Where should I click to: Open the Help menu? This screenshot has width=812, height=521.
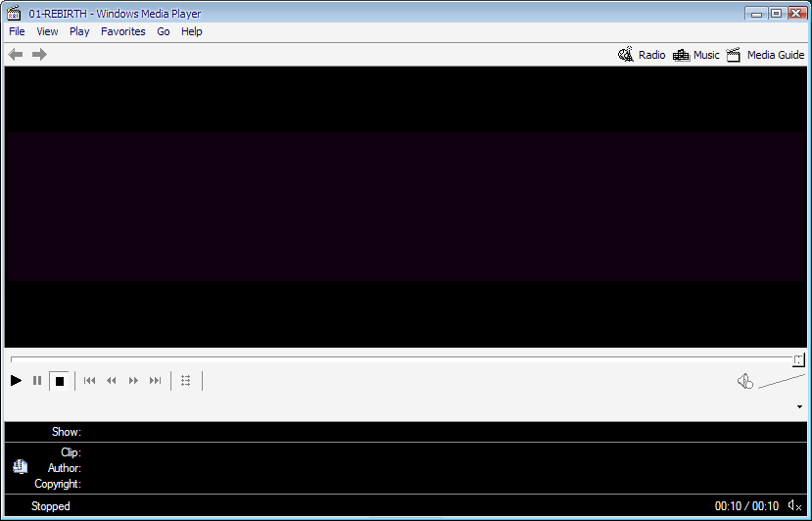click(x=192, y=31)
